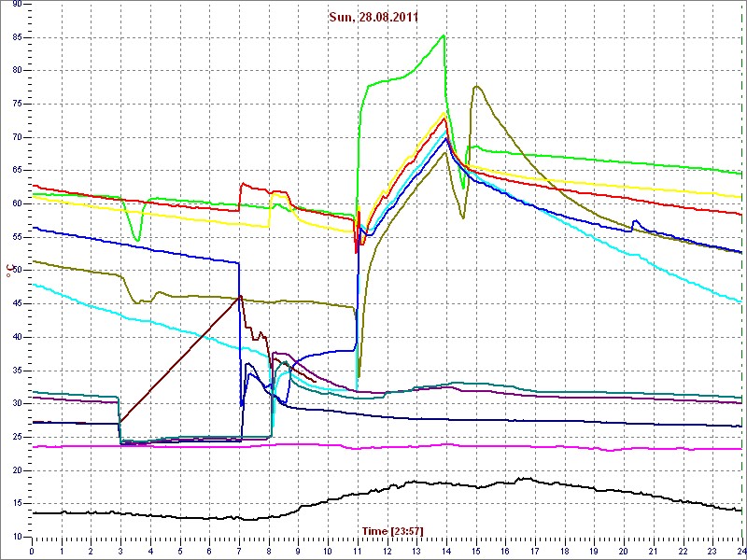Select the '60' temperature axis label

pyautogui.click(x=17, y=203)
